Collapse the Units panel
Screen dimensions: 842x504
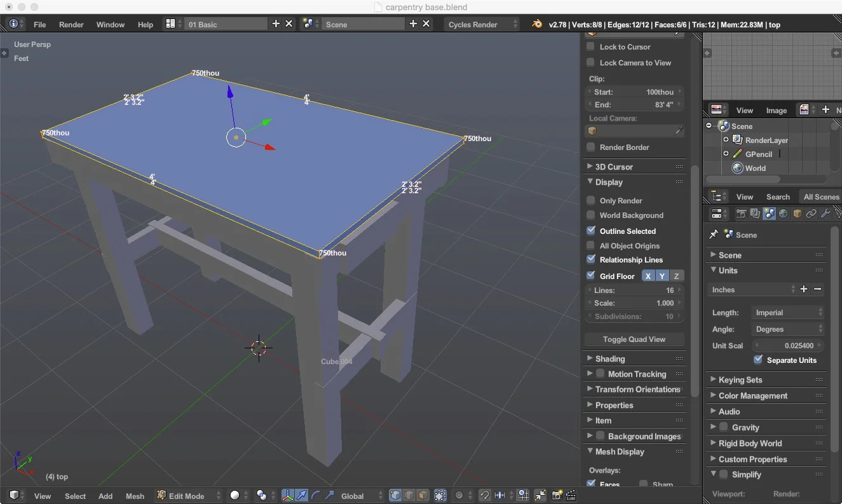click(724, 271)
